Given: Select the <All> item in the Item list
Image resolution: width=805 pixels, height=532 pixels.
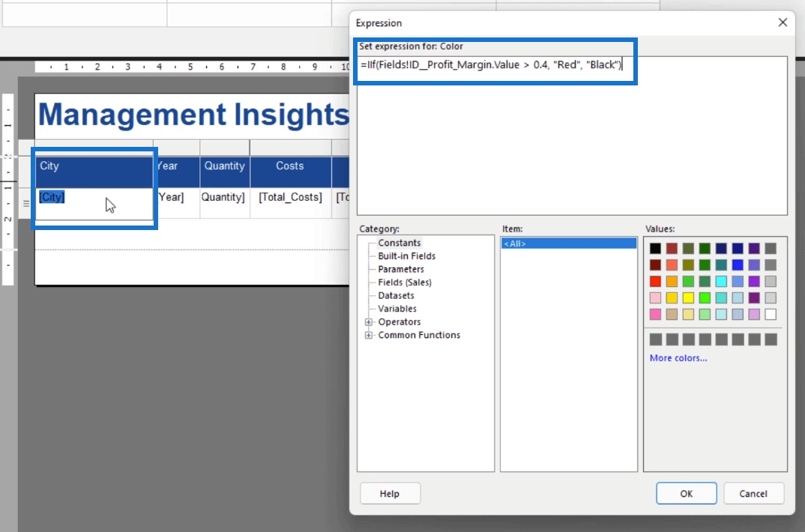Looking at the screenshot, I should pos(569,244).
